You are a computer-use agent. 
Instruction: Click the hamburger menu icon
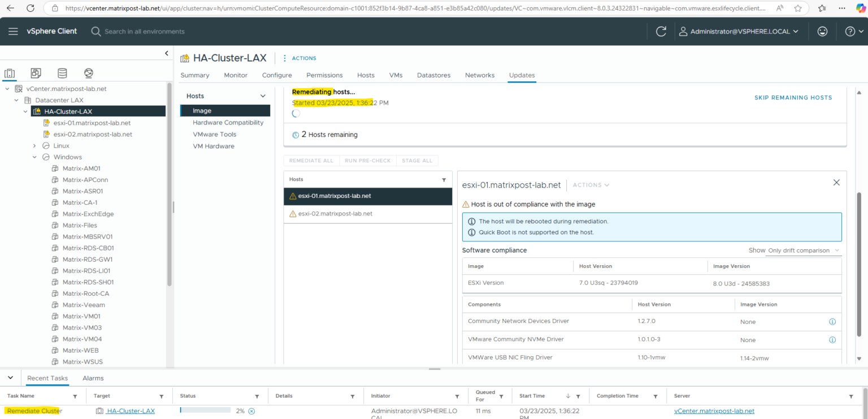pyautogui.click(x=13, y=31)
